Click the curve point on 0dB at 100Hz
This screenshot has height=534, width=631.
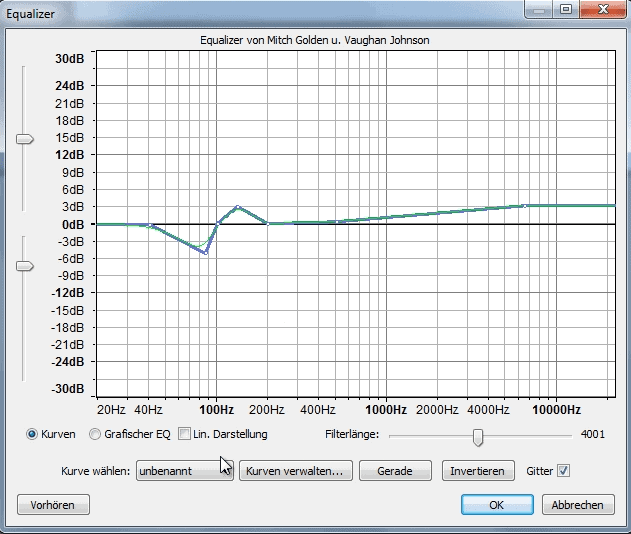pyautogui.click(x=218, y=223)
